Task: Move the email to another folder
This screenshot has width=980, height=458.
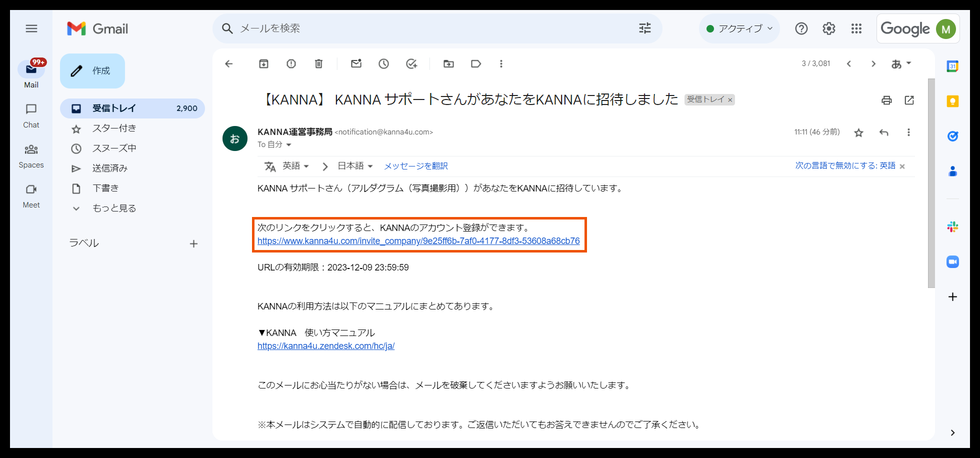Action: pos(448,63)
